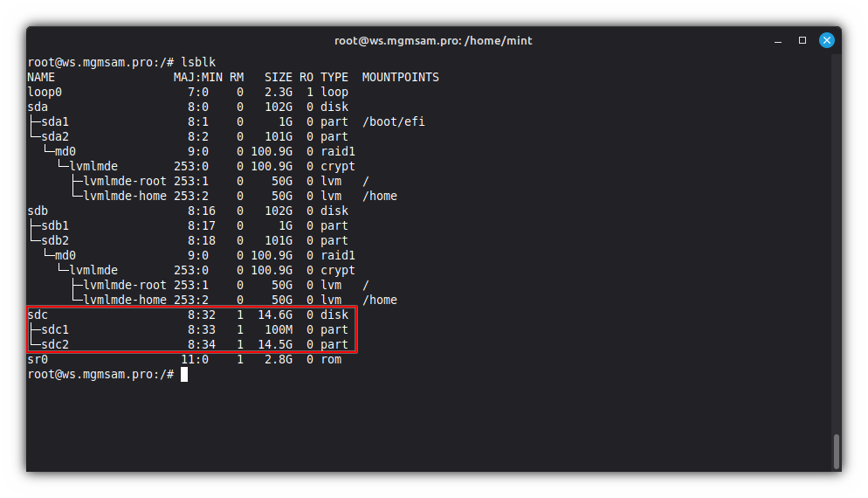Minimize the terminal window
Screen dimensions: 868x498
point(778,40)
